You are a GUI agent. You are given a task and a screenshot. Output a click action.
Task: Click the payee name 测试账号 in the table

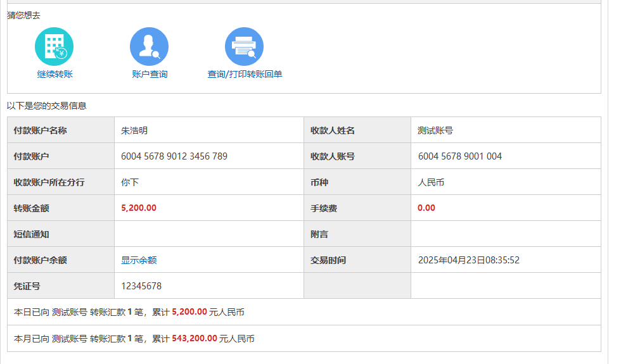click(435, 130)
